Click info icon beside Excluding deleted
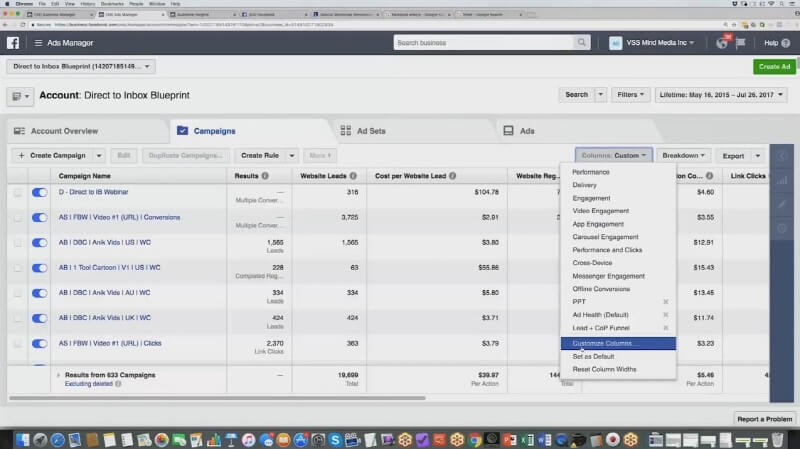800x449 pixels. click(118, 384)
